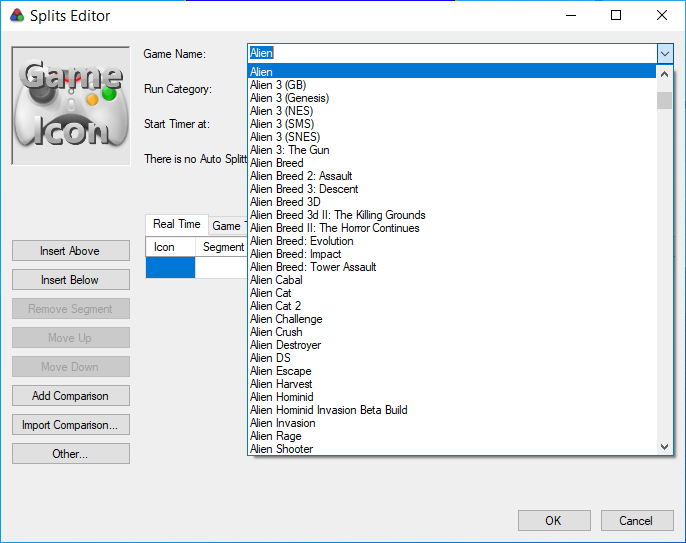The image size is (686, 543).
Task: Maximize the Splits Editor window
Action: [616, 15]
